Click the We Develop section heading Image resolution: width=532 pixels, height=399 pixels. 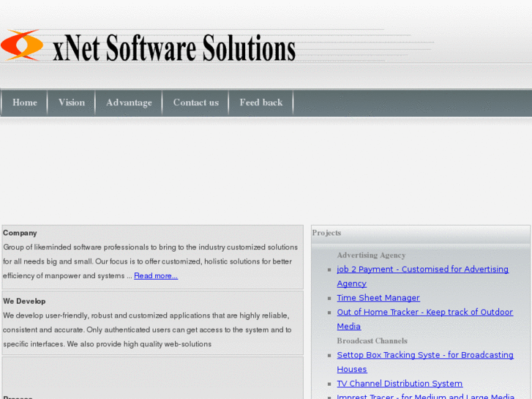click(x=24, y=301)
